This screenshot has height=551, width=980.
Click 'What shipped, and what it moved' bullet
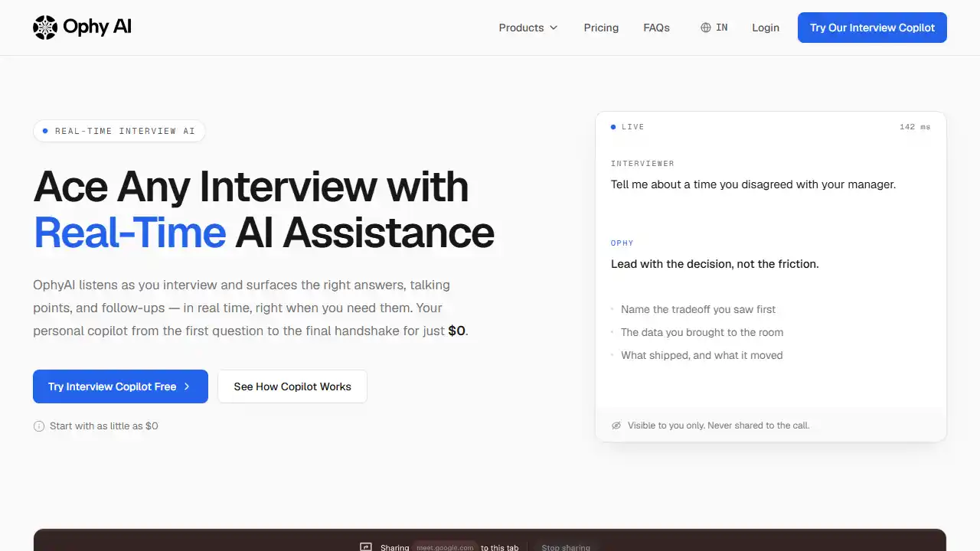click(x=701, y=355)
